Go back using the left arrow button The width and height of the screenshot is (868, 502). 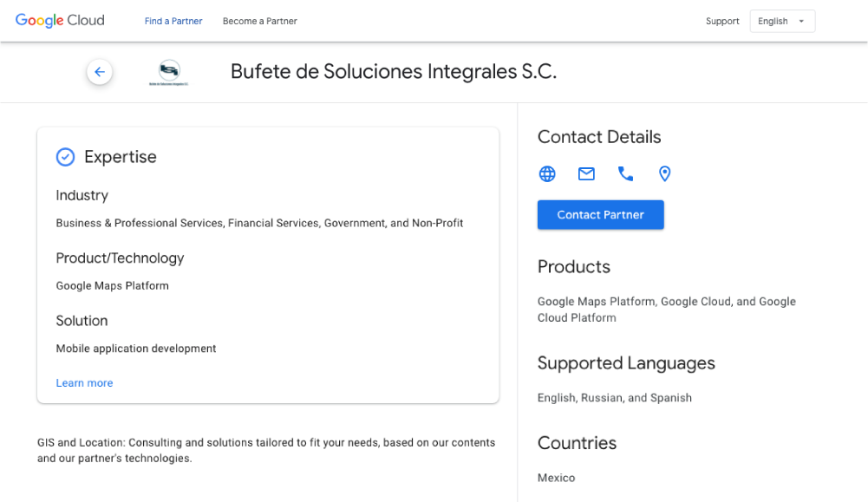point(100,72)
